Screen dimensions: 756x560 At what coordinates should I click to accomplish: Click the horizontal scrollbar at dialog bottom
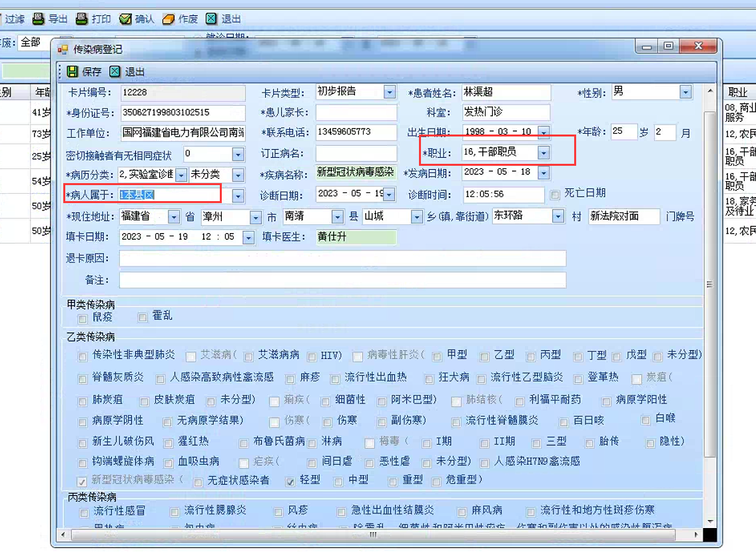(373, 535)
